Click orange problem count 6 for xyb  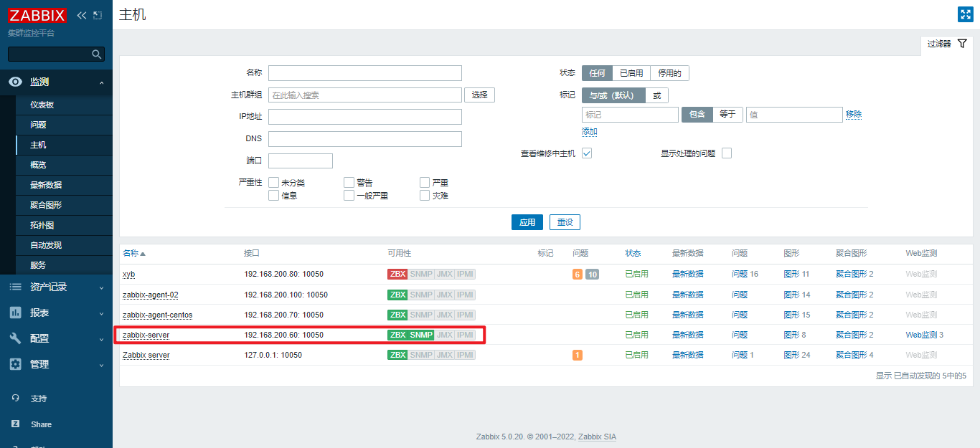[x=578, y=275]
